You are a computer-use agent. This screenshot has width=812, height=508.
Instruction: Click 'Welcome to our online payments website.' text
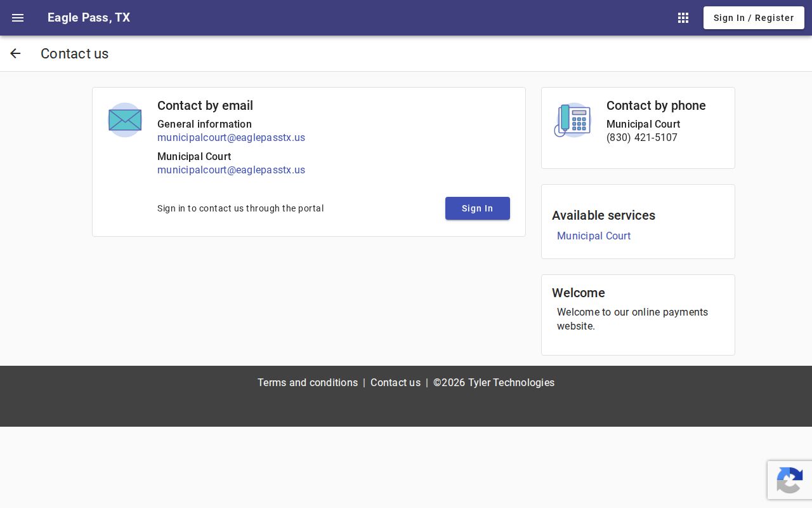(x=632, y=319)
